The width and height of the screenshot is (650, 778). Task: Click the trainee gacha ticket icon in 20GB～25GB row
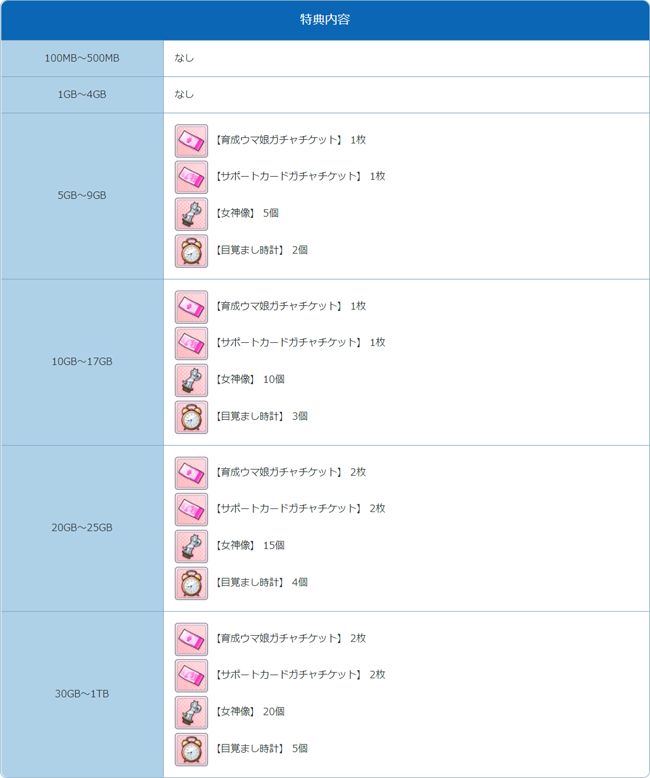coord(191,473)
